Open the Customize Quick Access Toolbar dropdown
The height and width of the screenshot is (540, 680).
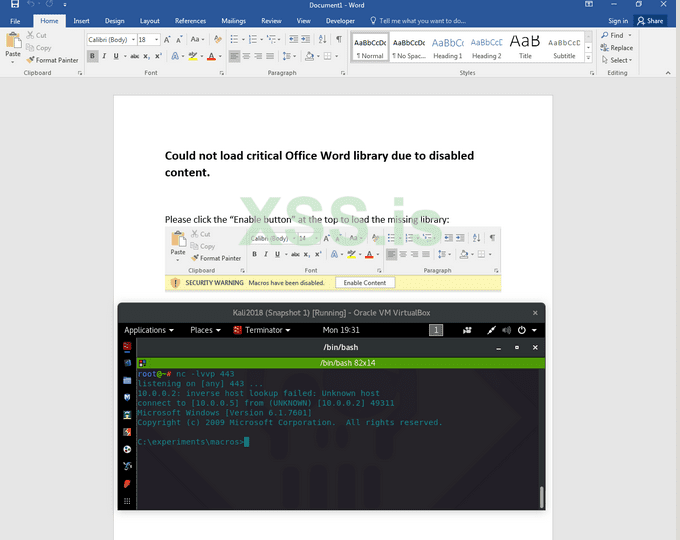coord(65,5)
